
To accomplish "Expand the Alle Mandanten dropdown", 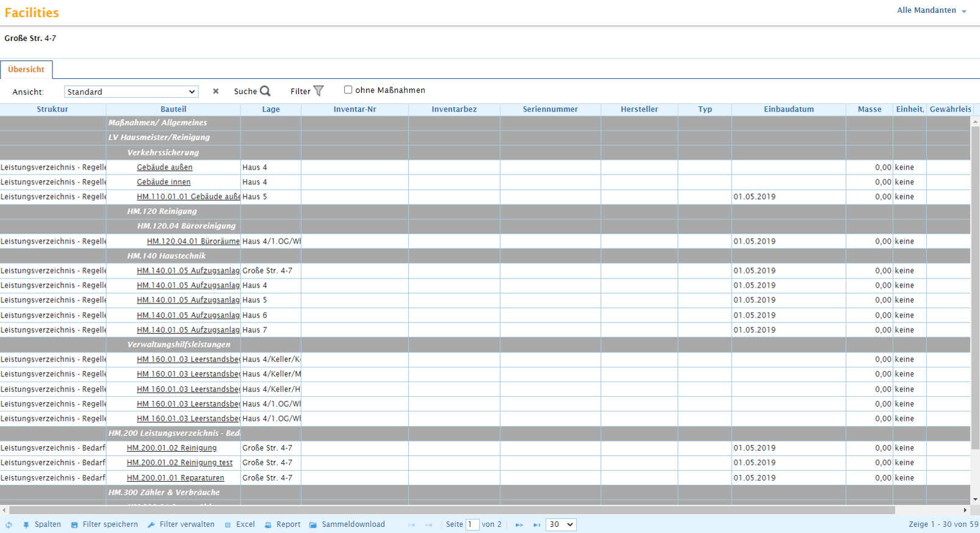I will point(932,10).
